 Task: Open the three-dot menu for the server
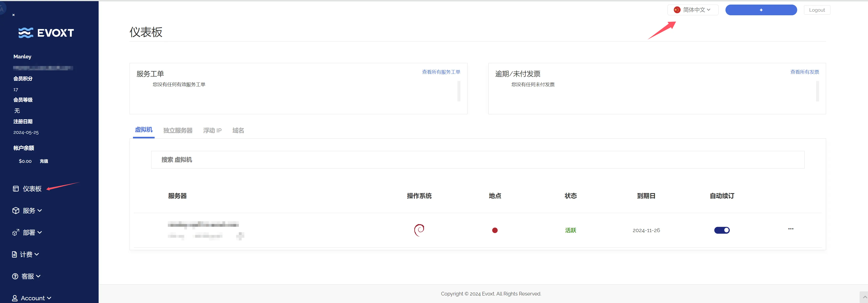[x=791, y=229]
